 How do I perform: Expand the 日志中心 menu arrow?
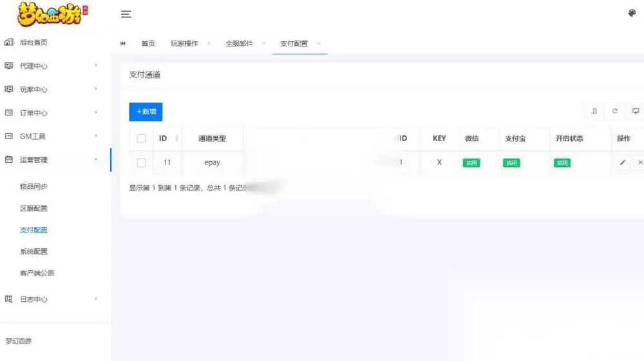pos(96,298)
